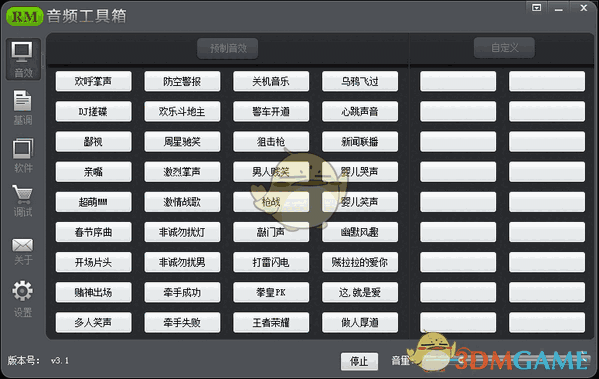599x379 pixels.
Task: Click the version number v3.1 text
Action: (60, 360)
